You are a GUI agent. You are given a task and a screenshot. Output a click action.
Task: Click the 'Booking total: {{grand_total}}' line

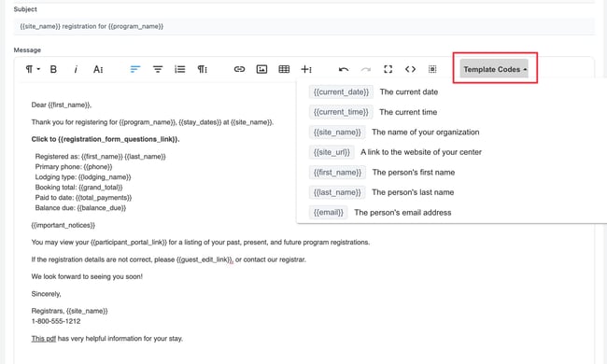click(78, 188)
